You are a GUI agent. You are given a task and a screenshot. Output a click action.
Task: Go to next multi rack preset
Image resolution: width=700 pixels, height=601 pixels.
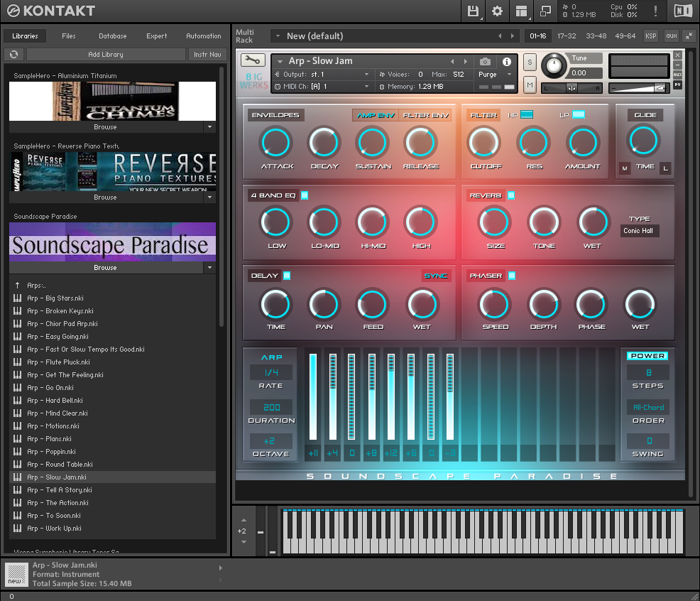point(512,36)
